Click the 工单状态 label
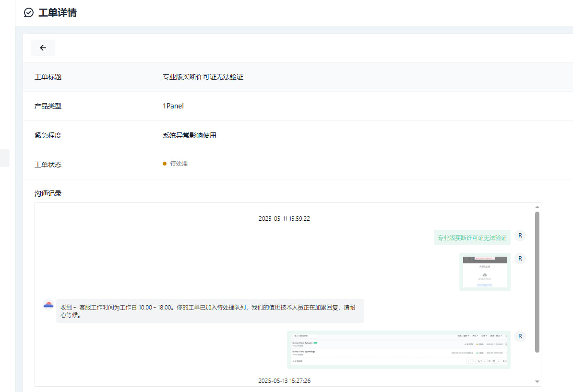The height and width of the screenshot is (392, 573). [x=48, y=165]
